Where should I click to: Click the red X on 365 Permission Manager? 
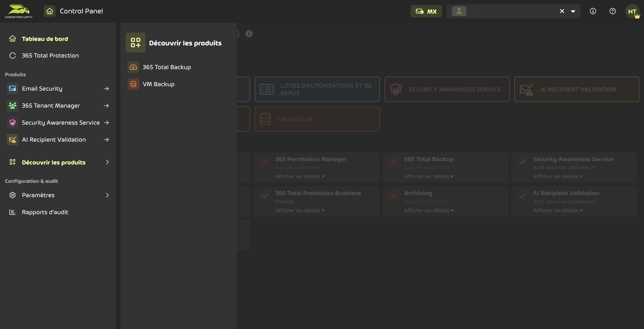click(x=265, y=162)
